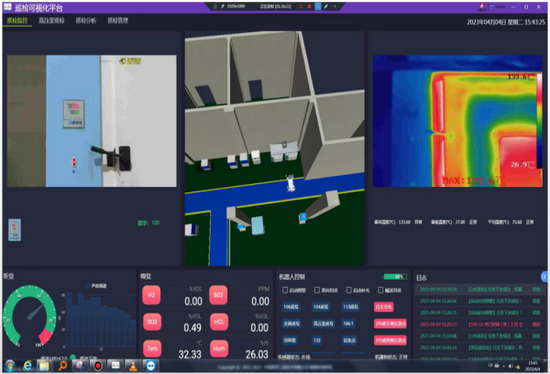The height and width of the screenshot is (374, 550).
Task: Open the meter thumbnail below camera feed
Action: [14, 230]
